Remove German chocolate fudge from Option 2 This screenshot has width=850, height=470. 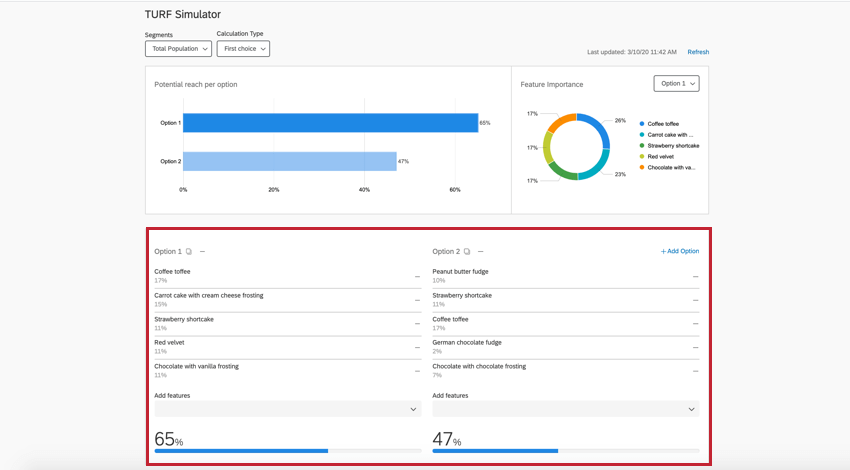point(695,347)
